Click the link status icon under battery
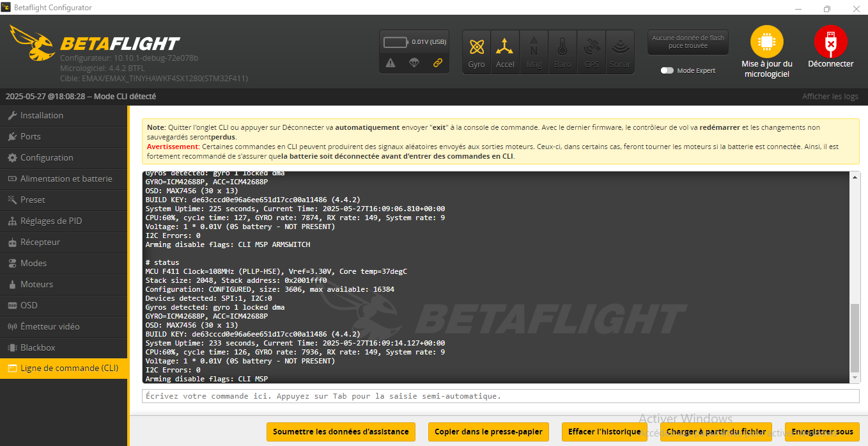This screenshot has width=868, height=446. click(438, 63)
